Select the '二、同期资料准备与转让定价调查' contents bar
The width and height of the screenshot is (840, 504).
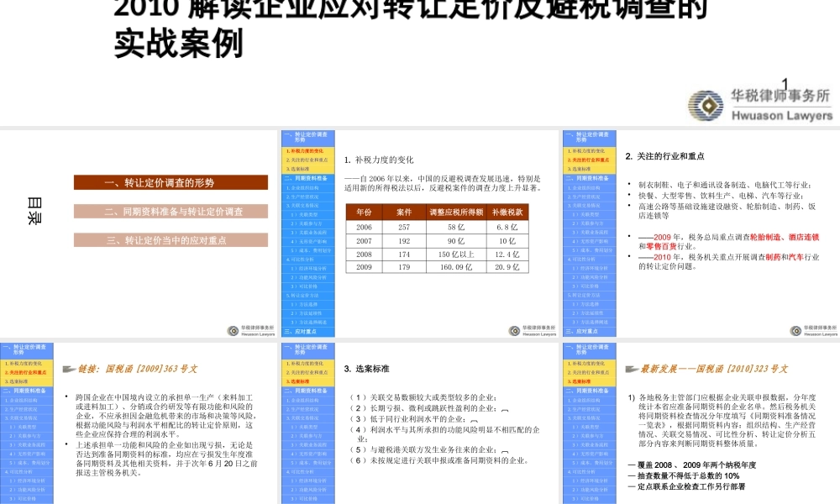pos(171,212)
